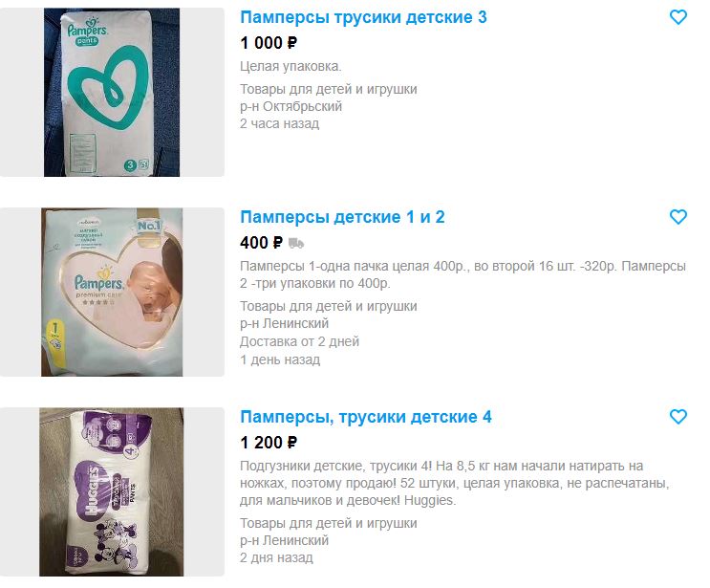Screen dimensions: 710x588
Task: View the Pampers pants size 3 photo
Action: pos(112,92)
